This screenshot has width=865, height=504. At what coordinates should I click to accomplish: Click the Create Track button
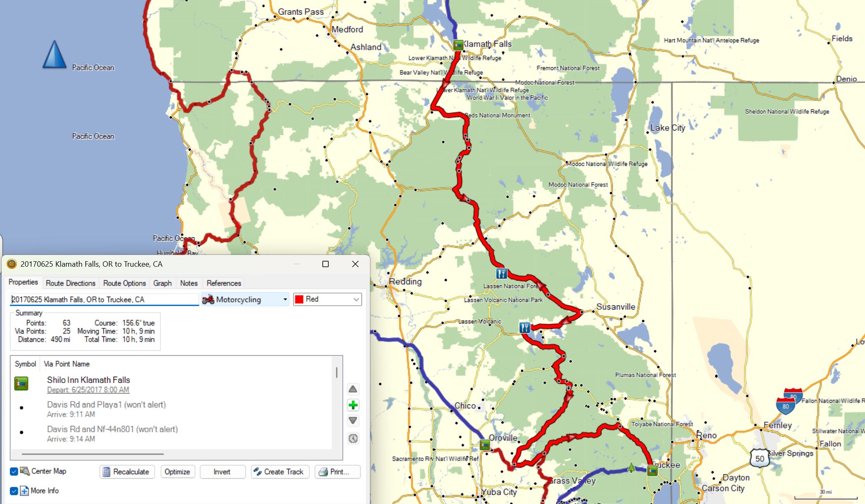pos(280,472)
